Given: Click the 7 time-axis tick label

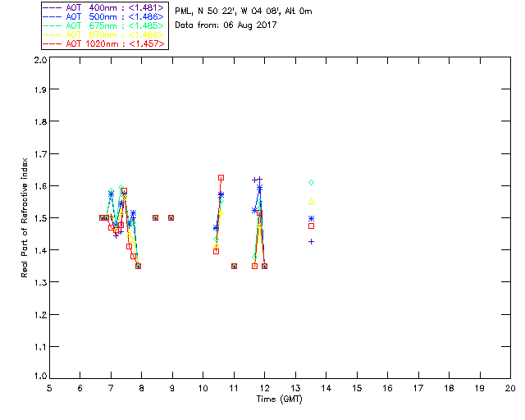Looking at the screenshot, I should [x=111, y=388].
